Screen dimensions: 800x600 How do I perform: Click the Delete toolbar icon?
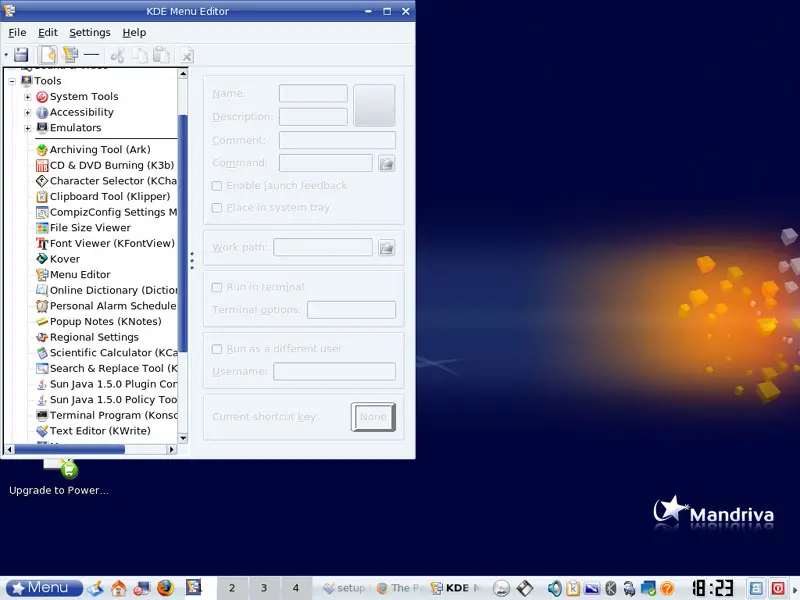point(187,56)
